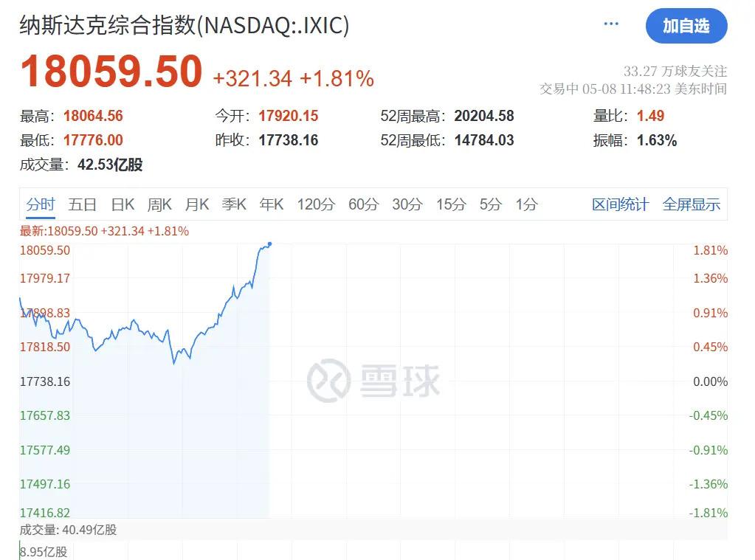Click the latest price dot on the chart line
Viewport: 755px width, 560px height.
(269, 244)
